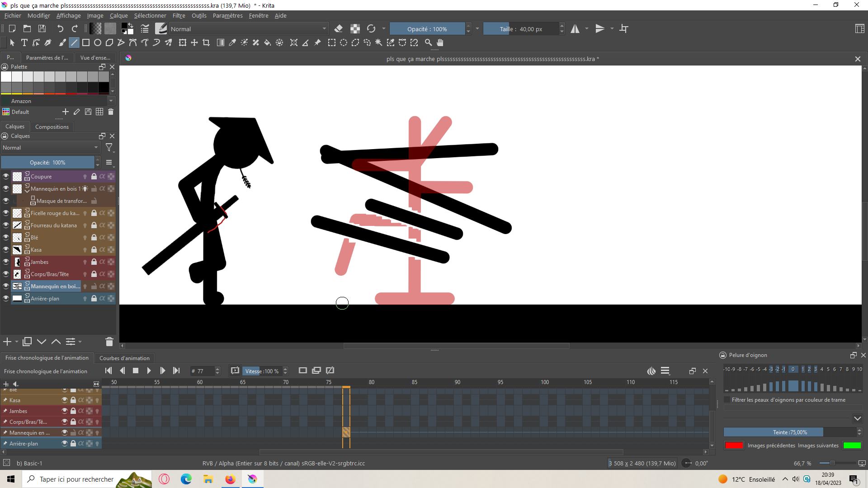Select the Crop tool
This screenshot has height=488, width=868.
tap(206, 42)
